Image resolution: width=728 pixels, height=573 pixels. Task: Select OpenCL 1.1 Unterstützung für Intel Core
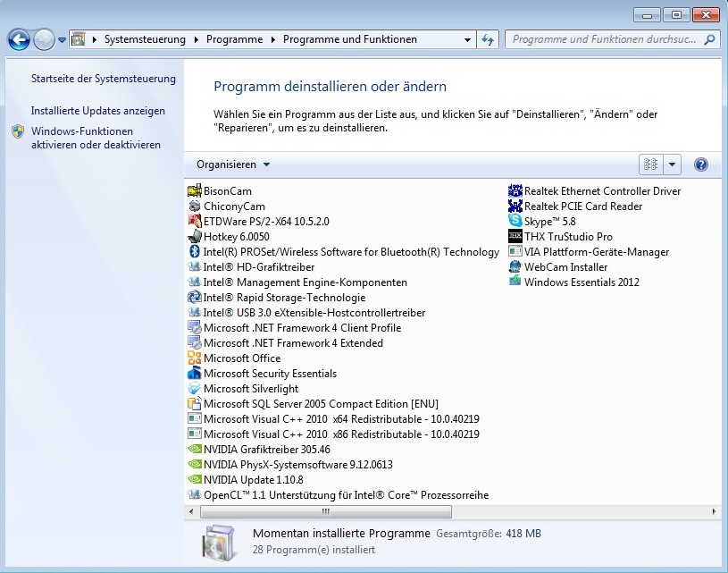[x=338, y=495]
